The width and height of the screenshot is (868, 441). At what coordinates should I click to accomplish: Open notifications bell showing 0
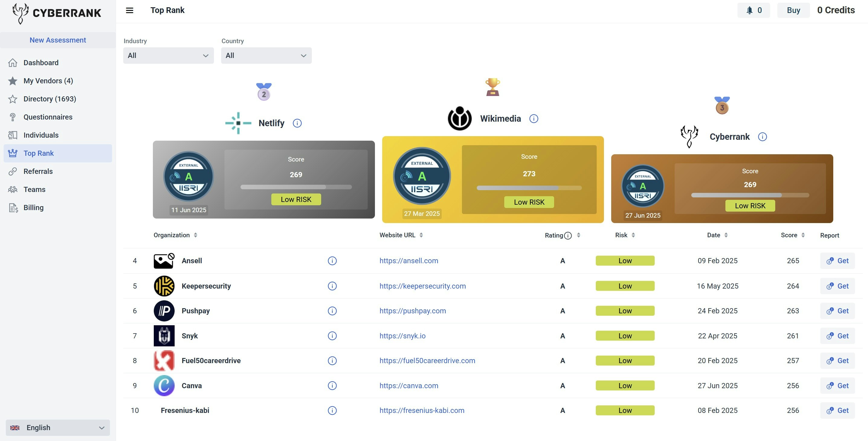753,11
